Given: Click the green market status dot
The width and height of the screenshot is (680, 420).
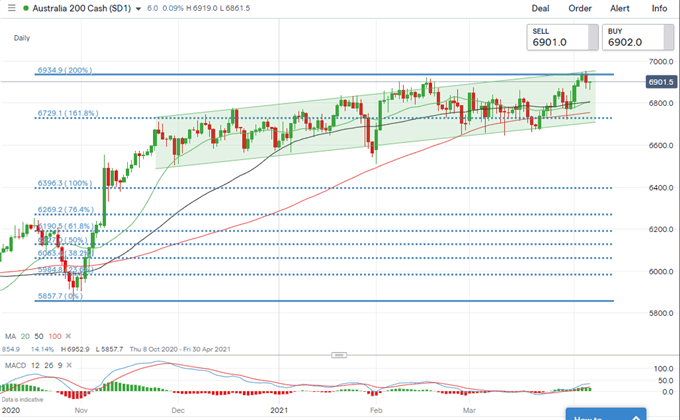Looking at the screenshot, I should coord(26,8).
